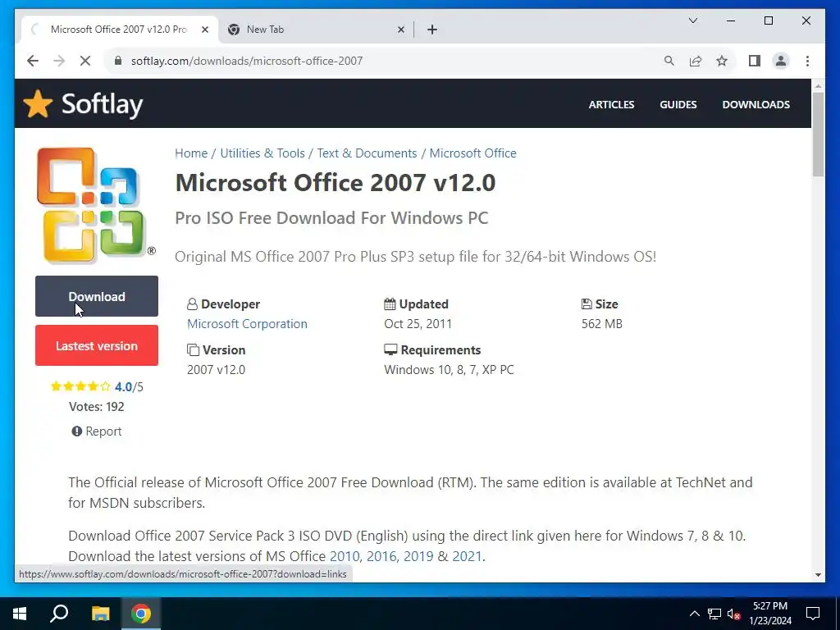Click the page vertical scrollbar thumb
This screenshot has width=840, height=630.
[x=818, y=134]
